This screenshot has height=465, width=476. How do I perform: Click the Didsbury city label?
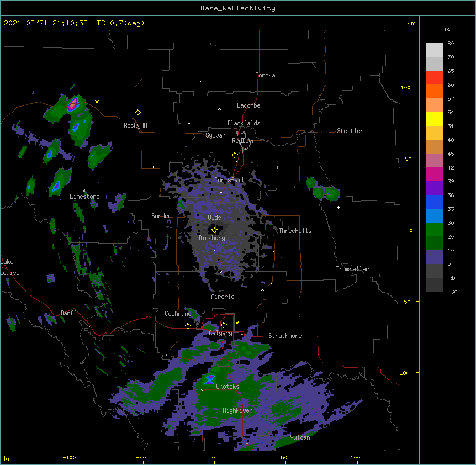pyautogui.click(x=212, y=238)
